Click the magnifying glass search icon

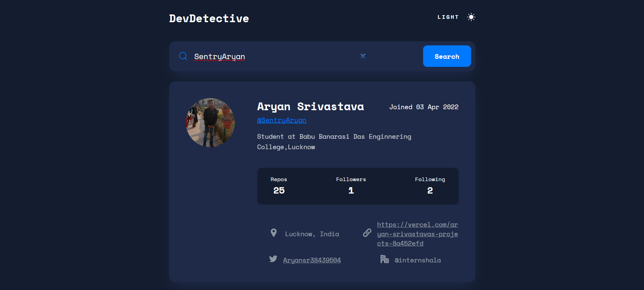pos(183,56)
